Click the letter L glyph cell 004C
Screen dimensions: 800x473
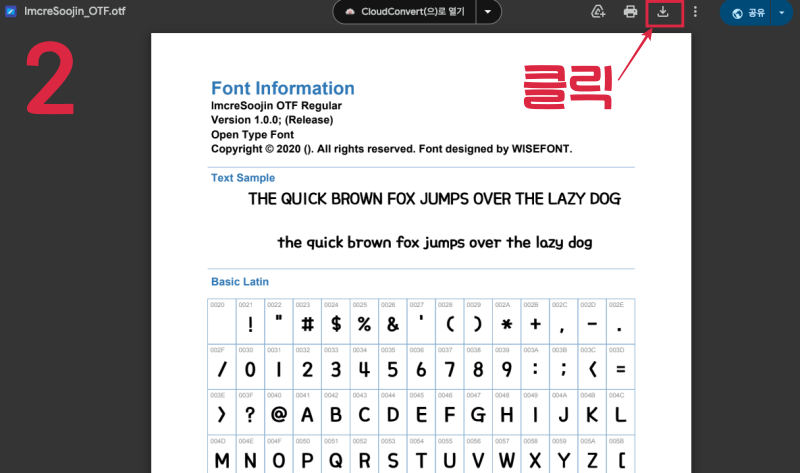click(x=620, y=412)
